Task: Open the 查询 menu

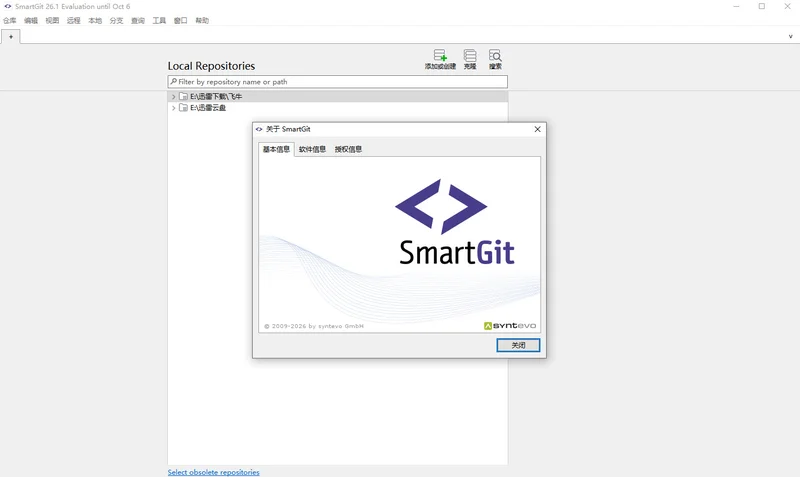Action: [x=138, y=20]
